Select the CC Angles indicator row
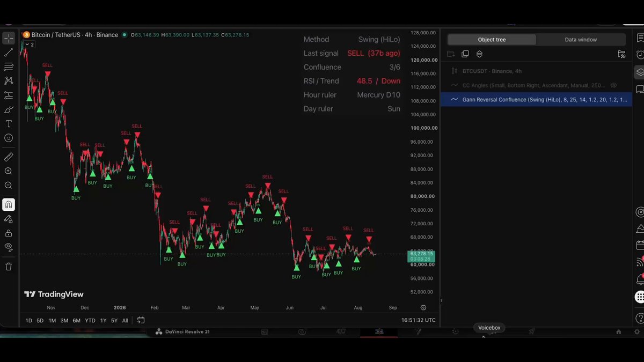Screen dimensions: 644x362 (x=536, y=85)
